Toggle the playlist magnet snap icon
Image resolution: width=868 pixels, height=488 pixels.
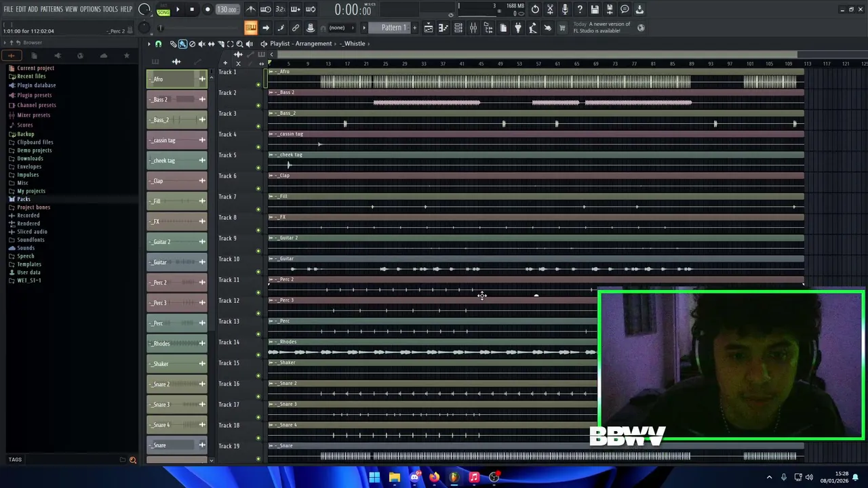point(158,44)
